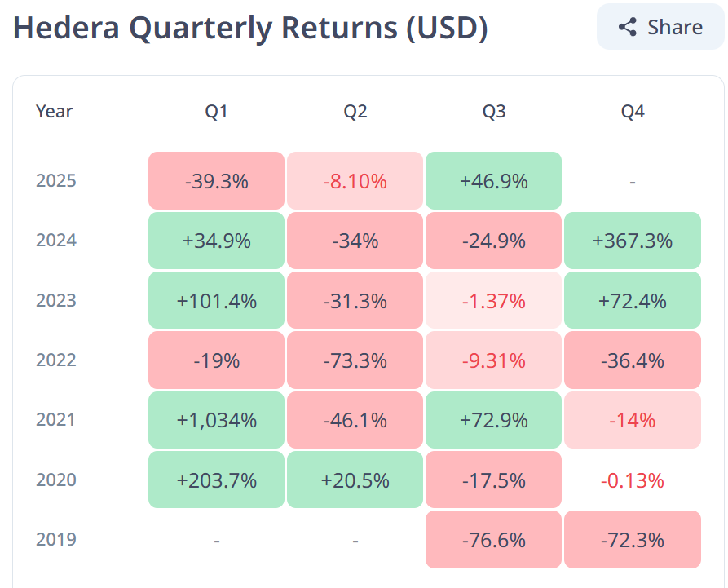Click the +1,034% cell for 2021 Q1
This screenshot has height=588, width=728.
click(215, 419)
